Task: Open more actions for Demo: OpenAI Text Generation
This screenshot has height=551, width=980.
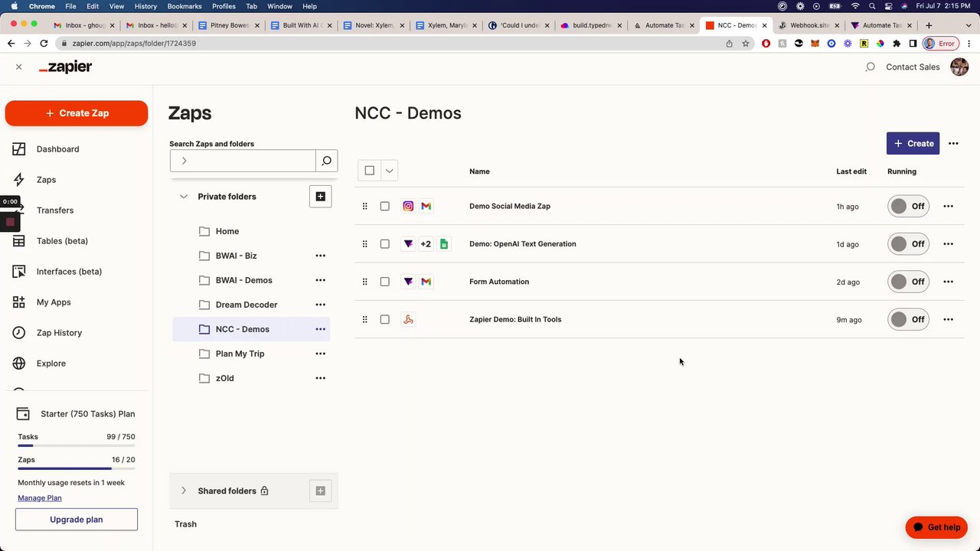Action: point(948,244)
